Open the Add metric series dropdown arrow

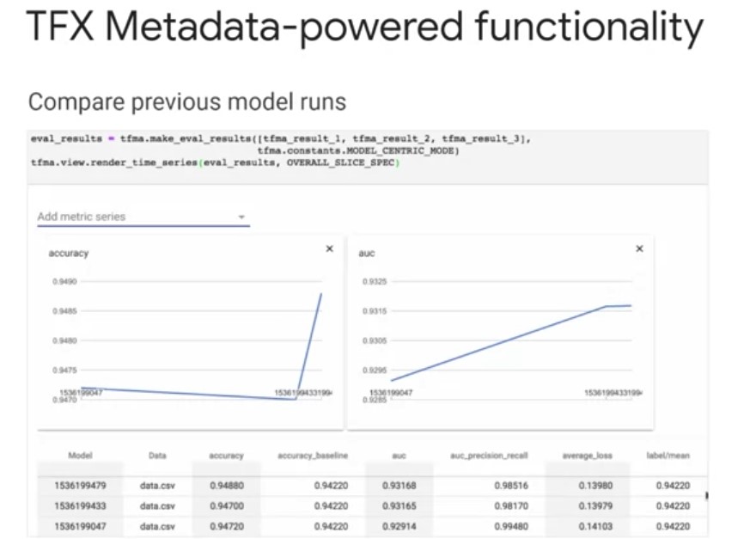point(241,217)
